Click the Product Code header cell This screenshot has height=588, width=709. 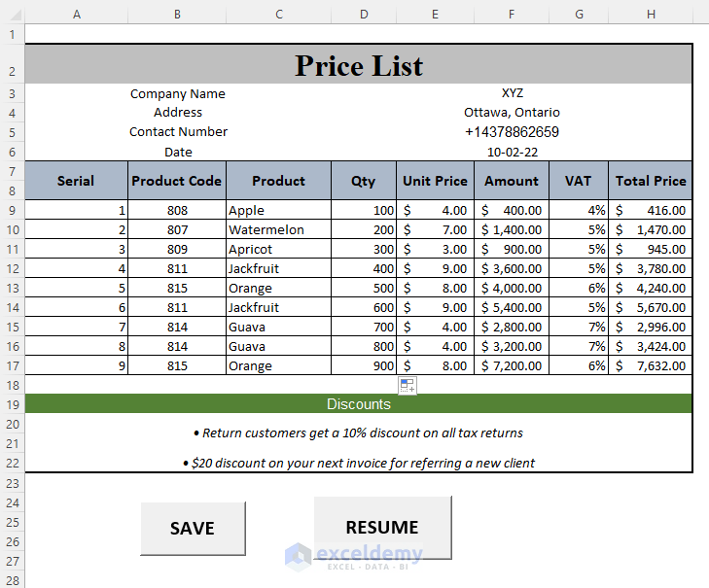point(177,181)
